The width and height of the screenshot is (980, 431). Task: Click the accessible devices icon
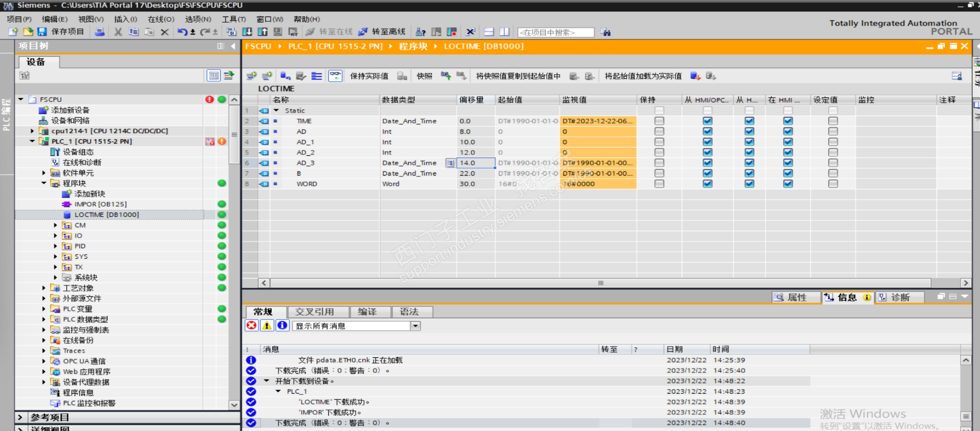click(x=421, y=32)
